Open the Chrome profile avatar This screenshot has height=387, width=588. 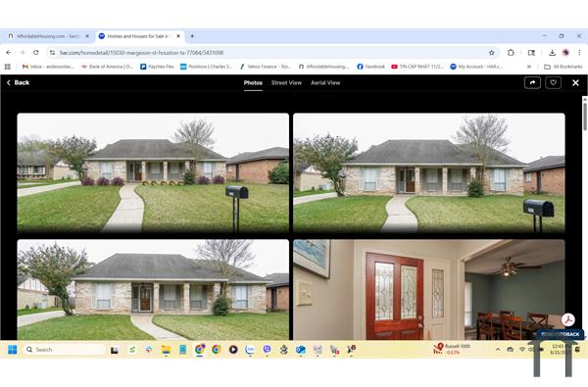pyautogui.click(x=565, y=53)
